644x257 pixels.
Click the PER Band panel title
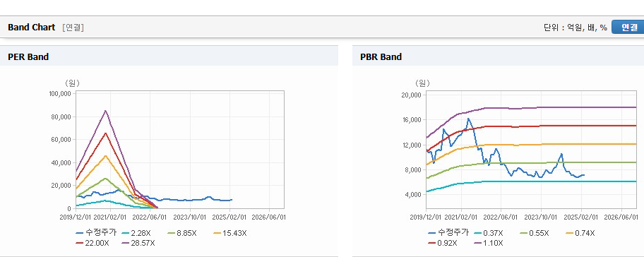(28, 57)
